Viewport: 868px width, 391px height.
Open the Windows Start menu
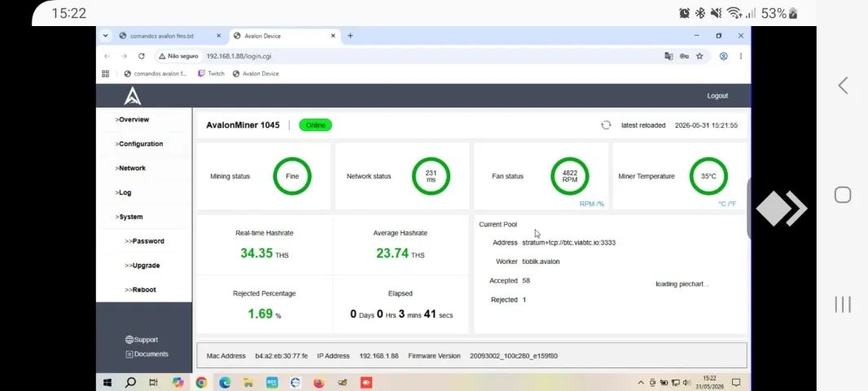[107, 382]
